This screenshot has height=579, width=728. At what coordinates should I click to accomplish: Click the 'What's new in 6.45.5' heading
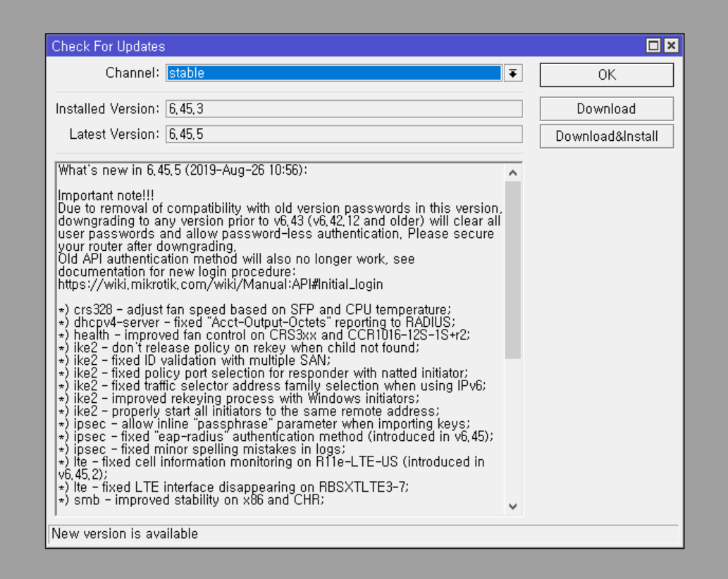[x=183, y=170]
